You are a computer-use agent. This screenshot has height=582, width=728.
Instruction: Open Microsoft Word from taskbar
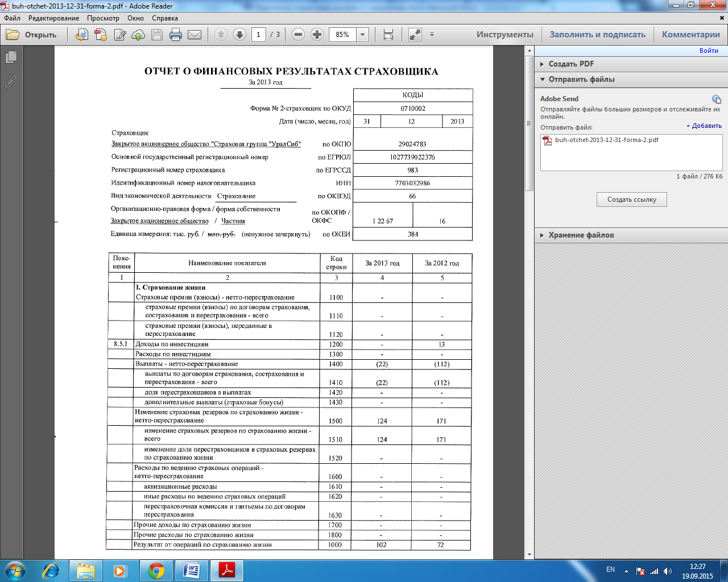(x=192, y=570)
